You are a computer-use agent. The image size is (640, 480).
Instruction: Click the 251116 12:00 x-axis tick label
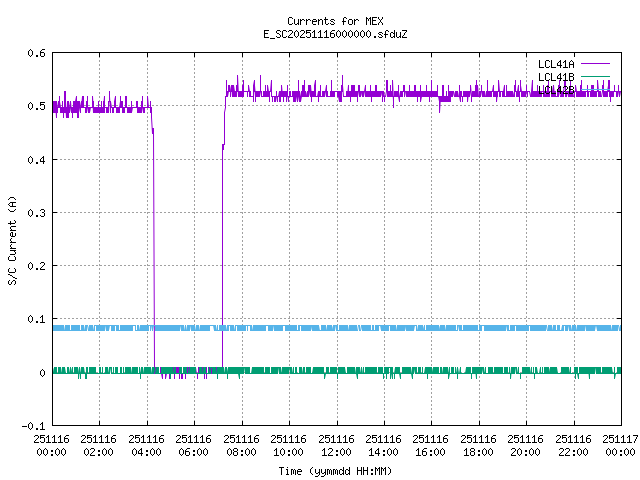336,445
